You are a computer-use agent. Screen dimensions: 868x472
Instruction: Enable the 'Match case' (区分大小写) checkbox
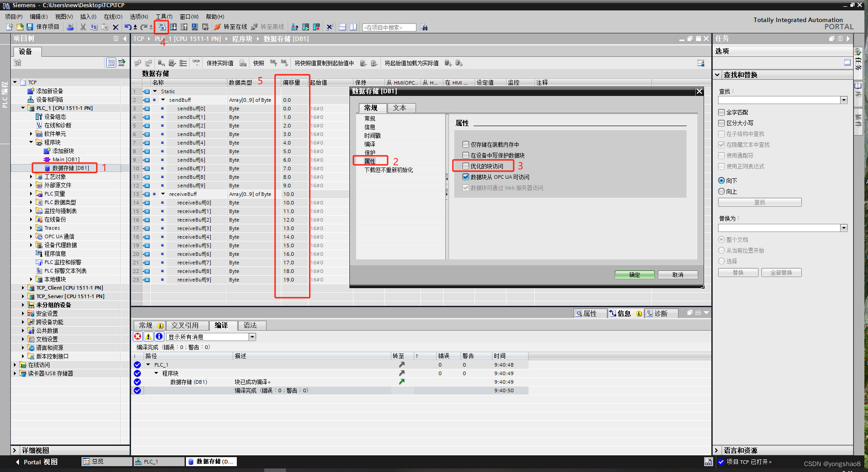click(x=722, y=123)
